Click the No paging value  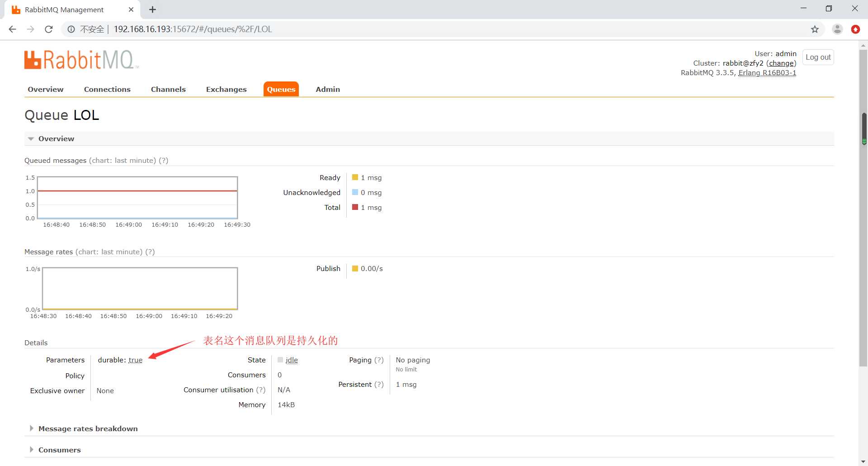click(413, 360)
